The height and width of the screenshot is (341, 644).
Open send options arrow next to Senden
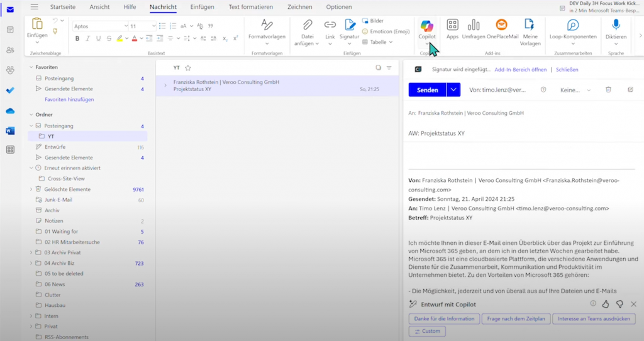click(453, 89)
